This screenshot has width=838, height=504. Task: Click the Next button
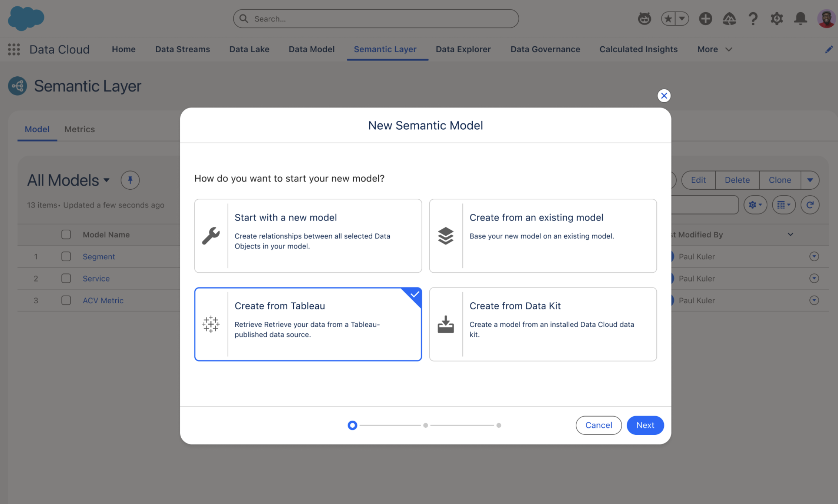pyautogui.click(x=645, y=425)
